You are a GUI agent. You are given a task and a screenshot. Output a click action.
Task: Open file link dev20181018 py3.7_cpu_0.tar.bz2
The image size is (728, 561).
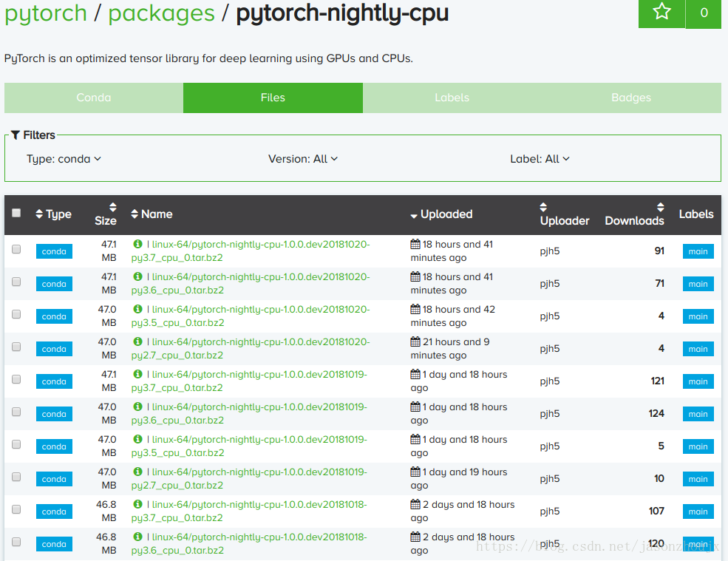249,511
